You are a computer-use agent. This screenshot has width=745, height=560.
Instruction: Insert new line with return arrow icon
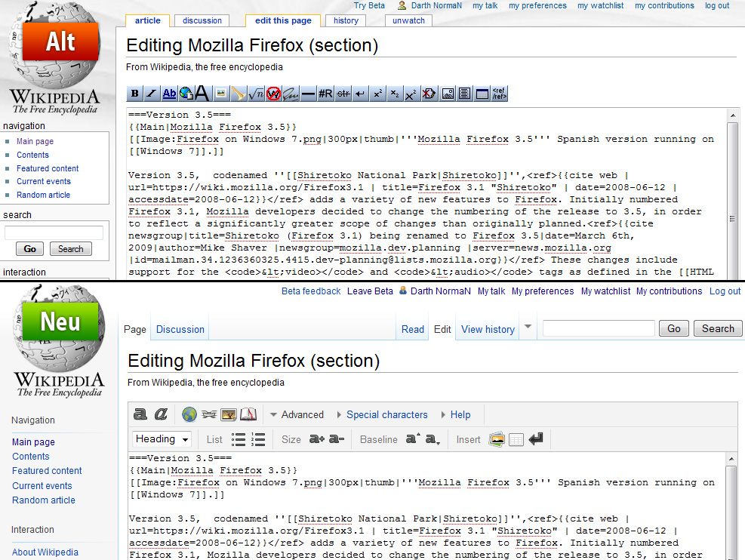(536, 439)
